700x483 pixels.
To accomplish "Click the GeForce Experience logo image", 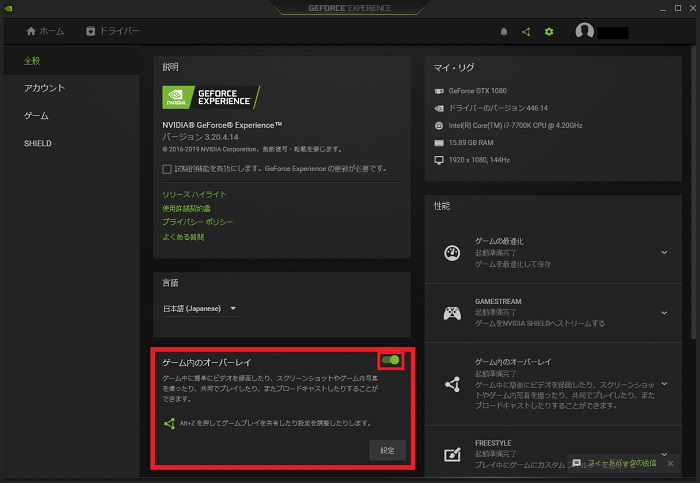I will click(210, 97).
